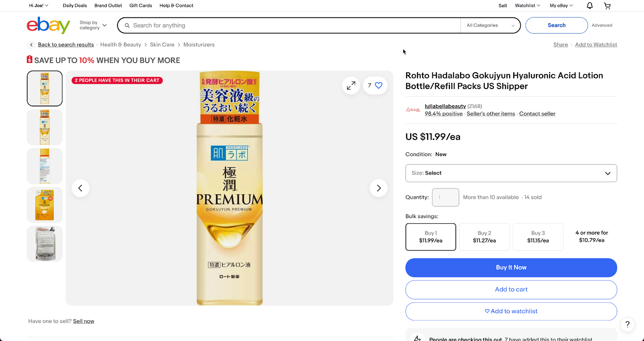Click the magnifier icon in search box
This screenshot has width=644, height=341.
coord(127,25)
